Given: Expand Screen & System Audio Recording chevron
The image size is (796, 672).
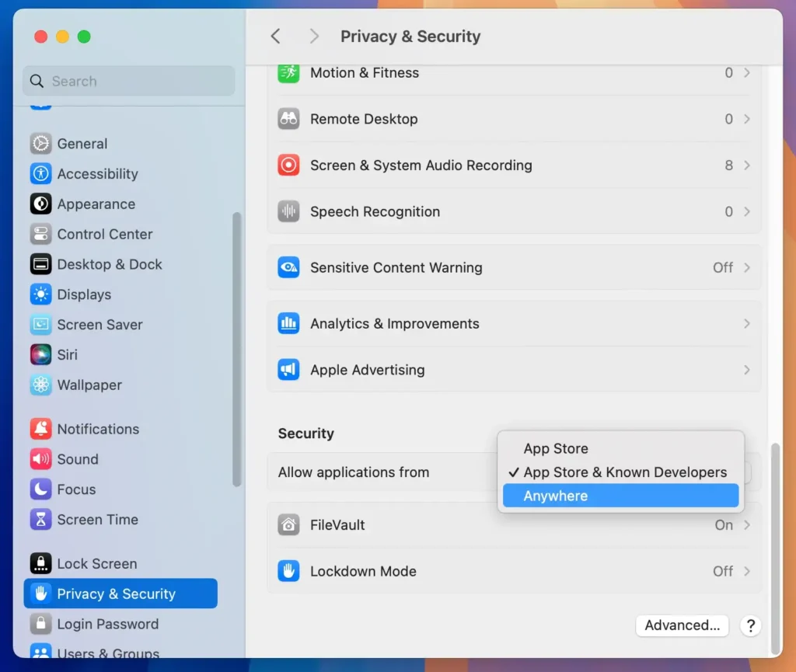Looking at the screenshot, I should 747,165.
